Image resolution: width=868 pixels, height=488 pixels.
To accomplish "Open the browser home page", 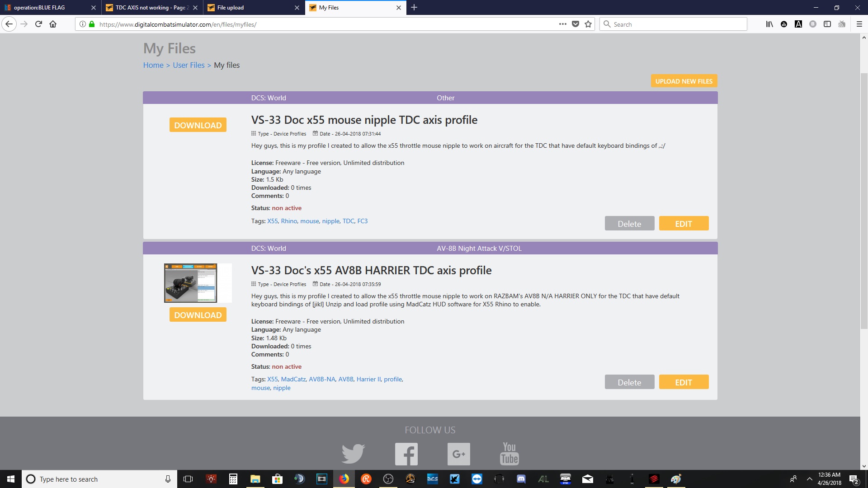I will [x=53, y=24].
